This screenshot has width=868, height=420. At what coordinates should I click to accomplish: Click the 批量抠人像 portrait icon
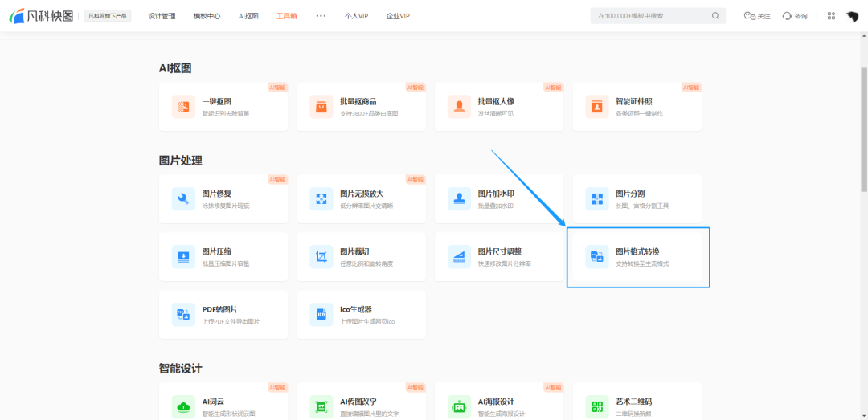coord(459,107)
